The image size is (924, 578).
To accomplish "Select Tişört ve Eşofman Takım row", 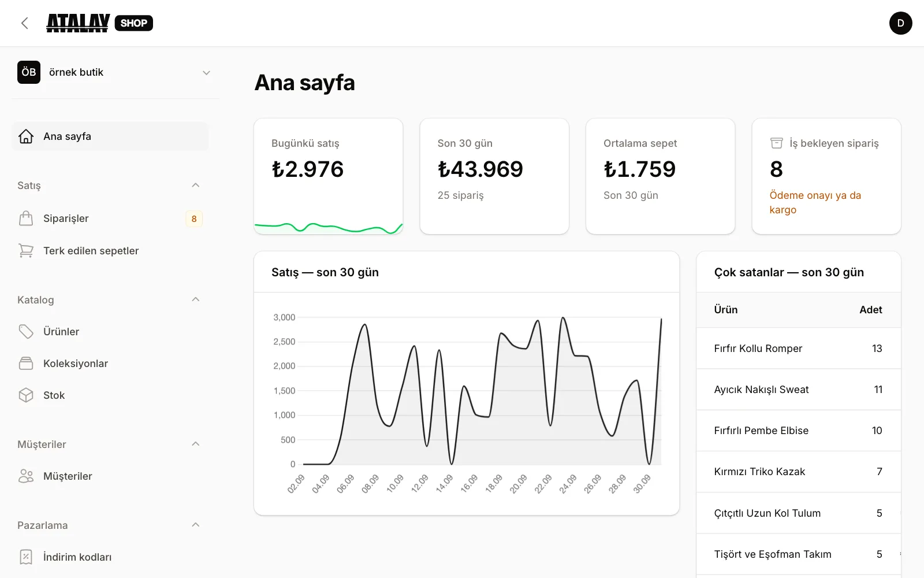I will (x=799, y=554).
